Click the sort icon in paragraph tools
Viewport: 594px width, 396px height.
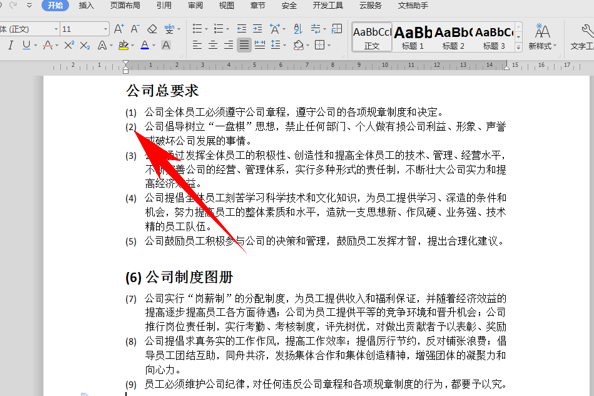click(x=298, y=29)
